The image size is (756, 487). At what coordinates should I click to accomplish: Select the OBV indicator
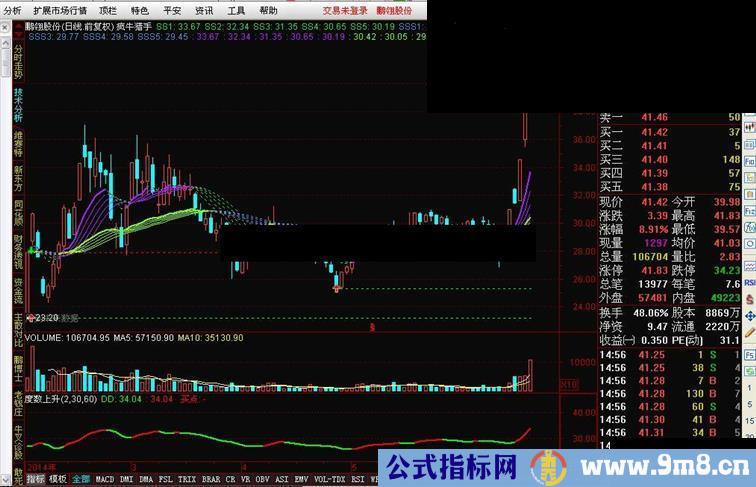pos(264,479)
